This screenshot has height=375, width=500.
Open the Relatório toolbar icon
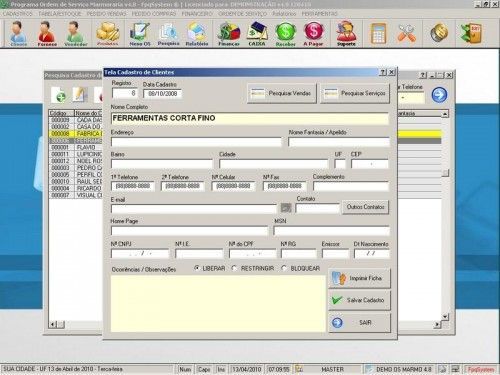point(197,33)
